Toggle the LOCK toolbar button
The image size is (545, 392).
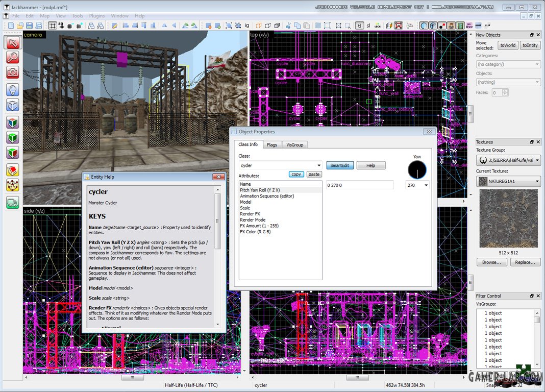[x=378, y=26]
